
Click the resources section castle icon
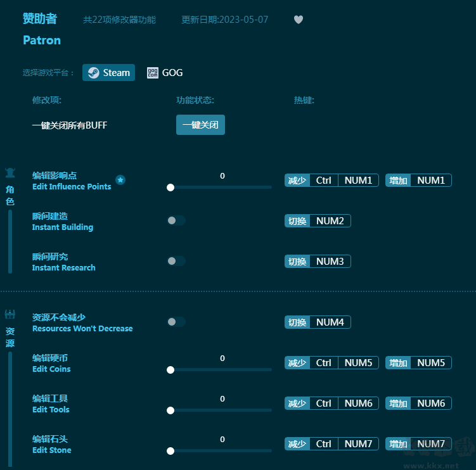click(x=10, y=314)
